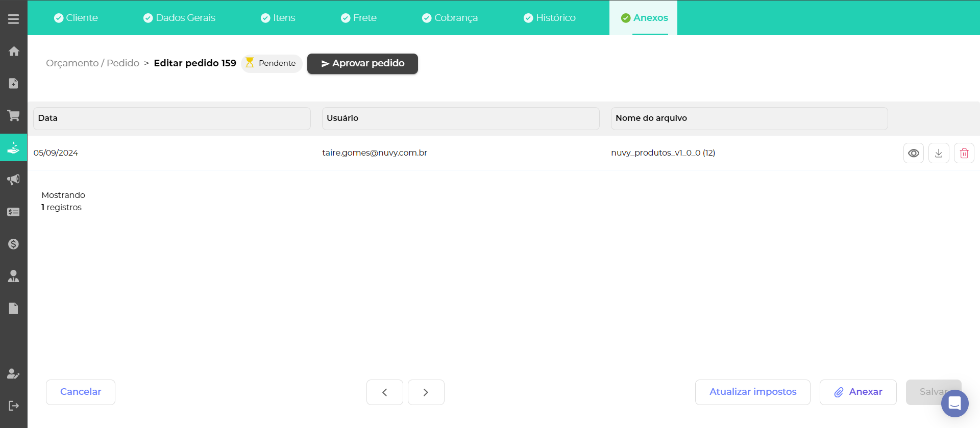Image resolution: width=980 pixels, height=428 pixels.
Task: Click the Nome do arquivo filter field
Action: point(749,118)
